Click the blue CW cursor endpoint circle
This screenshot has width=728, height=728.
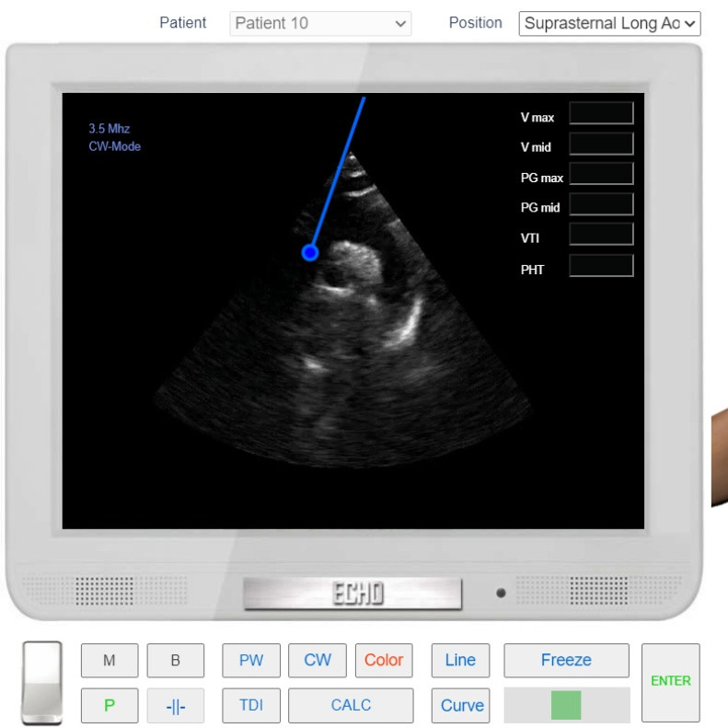coord(309,253)
